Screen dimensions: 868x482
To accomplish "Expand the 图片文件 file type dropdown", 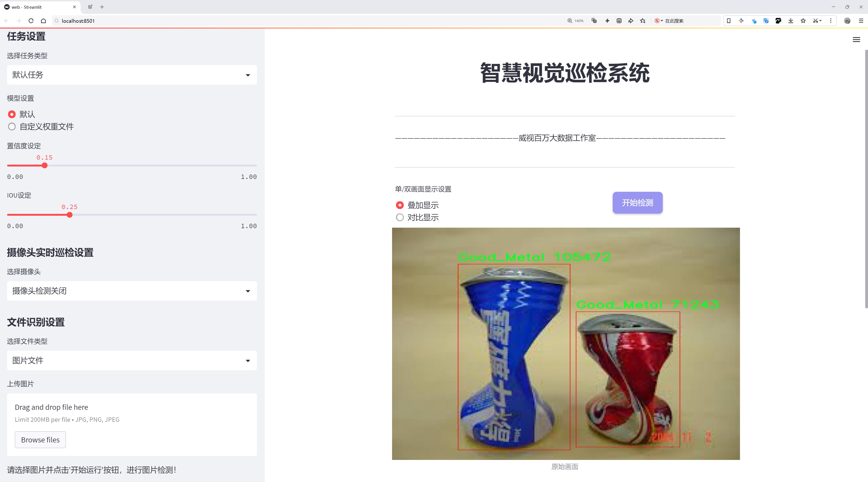I will pyautogui.click(x=132, y=360).
